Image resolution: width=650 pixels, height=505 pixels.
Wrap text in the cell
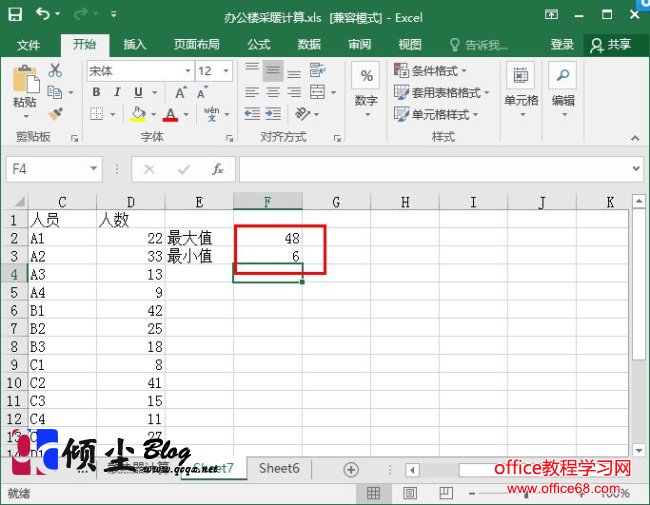point(317,70)
